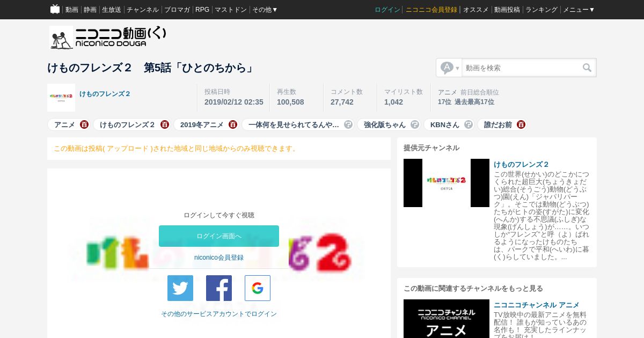Select the 誰だお前 tag
Viewport: 644px width, 338px height.
498,124
